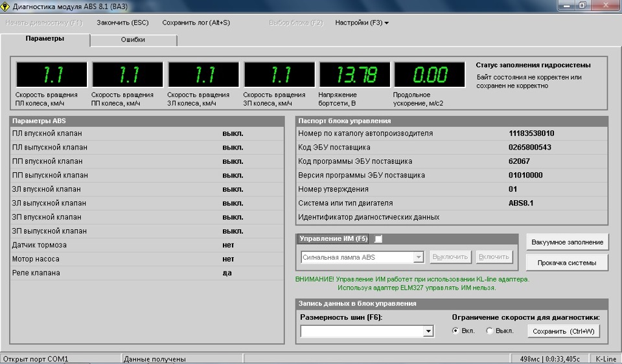
Task: Click the rear-right wheel speed display
Action: tap(279, 75)
